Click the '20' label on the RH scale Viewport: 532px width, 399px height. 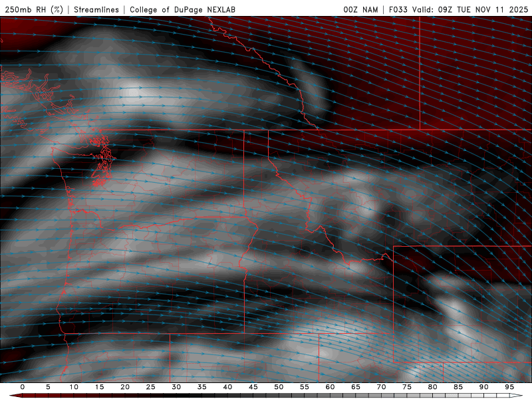[x=125, y=387]
